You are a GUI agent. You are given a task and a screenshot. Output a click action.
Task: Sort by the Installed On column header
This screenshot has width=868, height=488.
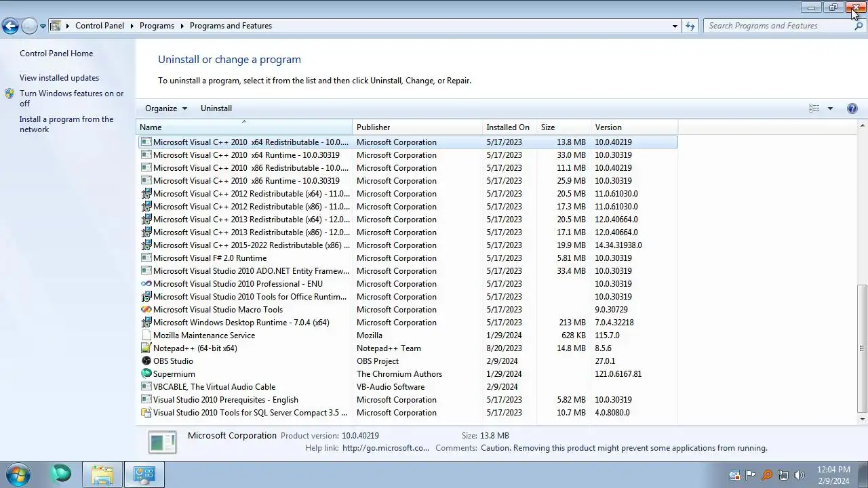pyautogui.click(x=509, y=127)
